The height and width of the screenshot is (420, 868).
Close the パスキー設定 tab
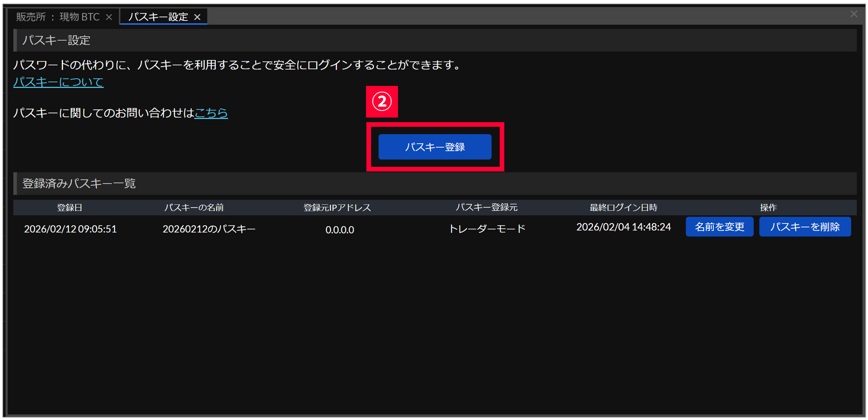click(x=197, y=17)
